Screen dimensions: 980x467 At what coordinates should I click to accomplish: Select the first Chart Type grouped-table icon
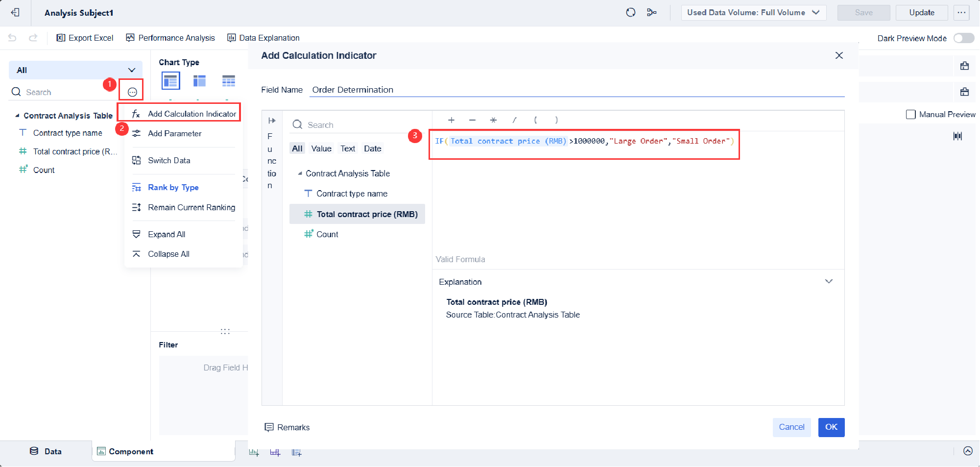tap(170, 80)
